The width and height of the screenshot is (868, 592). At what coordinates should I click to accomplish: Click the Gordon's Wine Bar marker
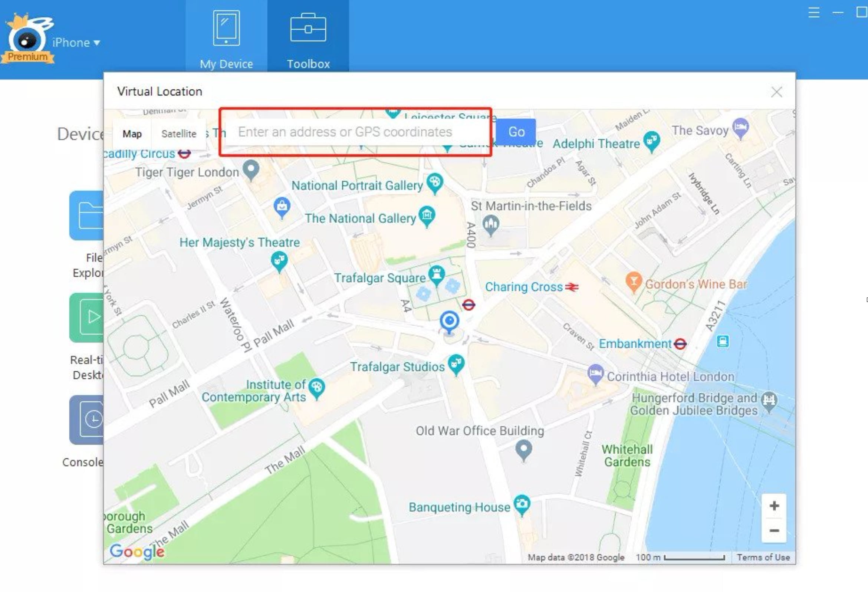pyautogui.click(x=633, y=281)
